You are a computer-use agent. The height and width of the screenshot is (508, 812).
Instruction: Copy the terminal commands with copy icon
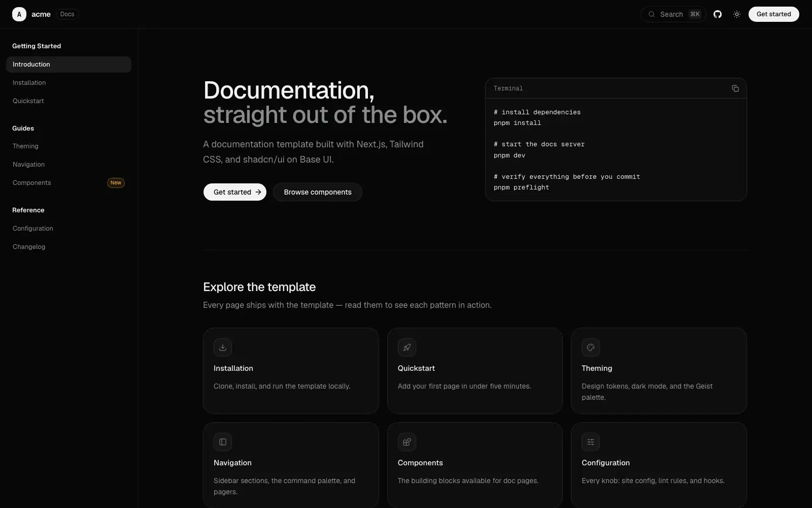[x=735, y=88]
